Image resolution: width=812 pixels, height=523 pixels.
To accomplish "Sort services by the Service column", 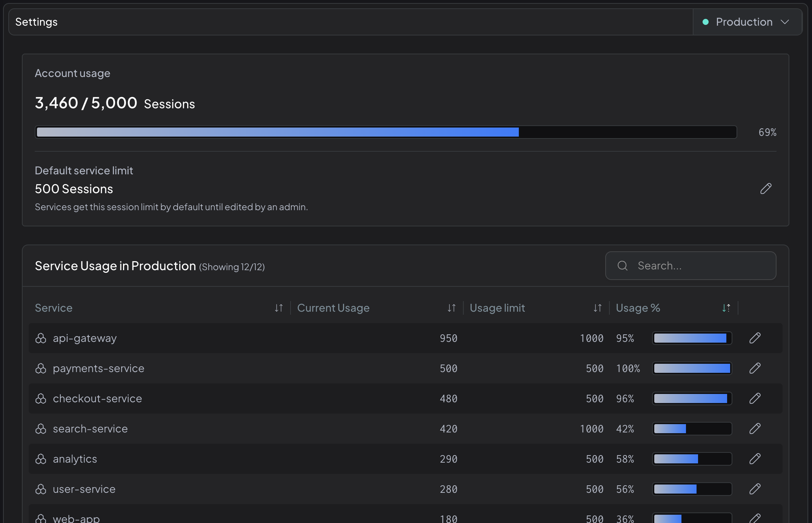I will coord(279,308).
